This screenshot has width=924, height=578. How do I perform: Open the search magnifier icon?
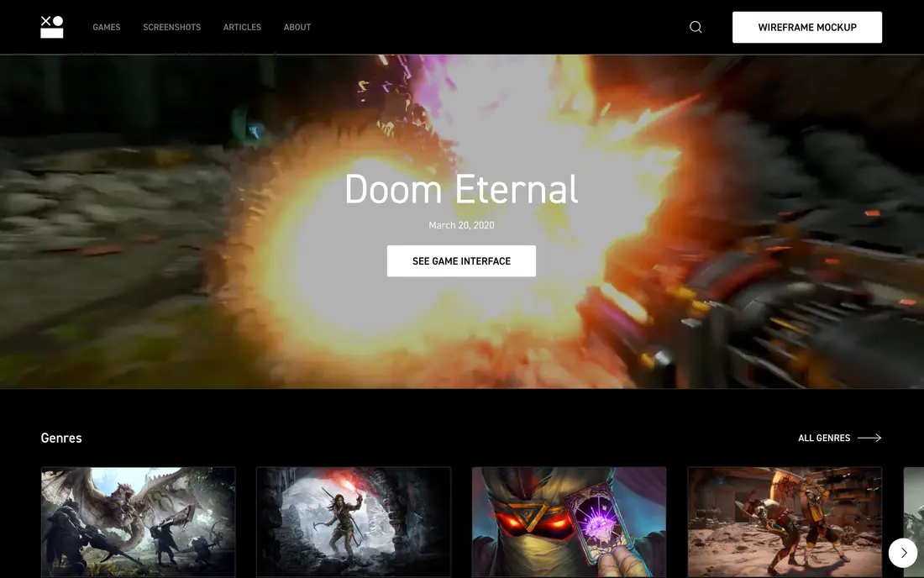696,27
